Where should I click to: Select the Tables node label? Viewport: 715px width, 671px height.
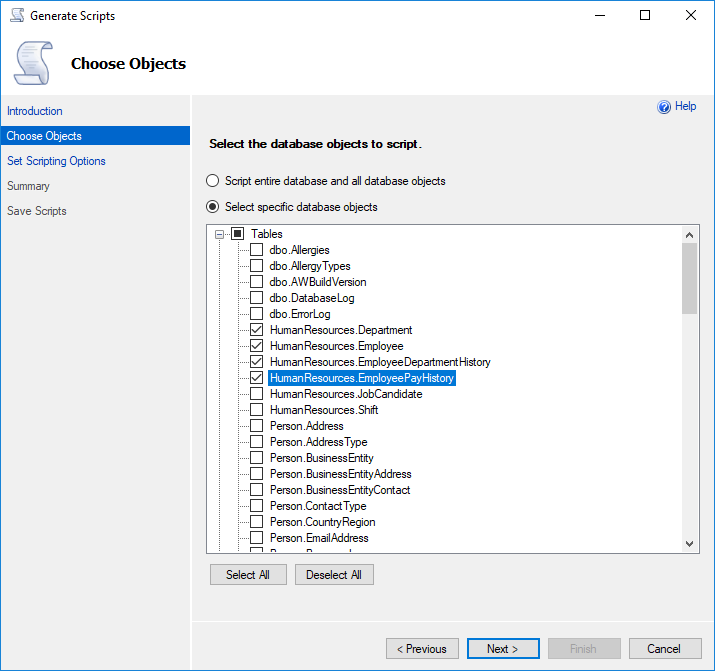coord(267,234)
